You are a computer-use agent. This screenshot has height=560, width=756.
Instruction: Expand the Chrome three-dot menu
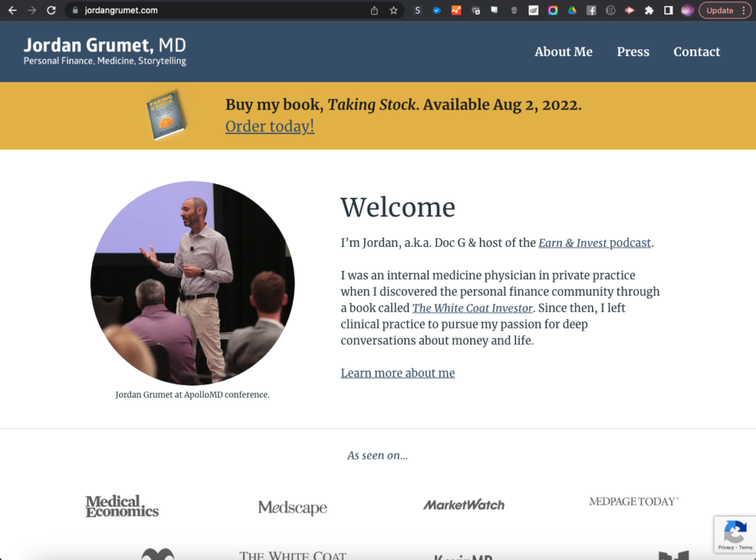click(743, 10)
